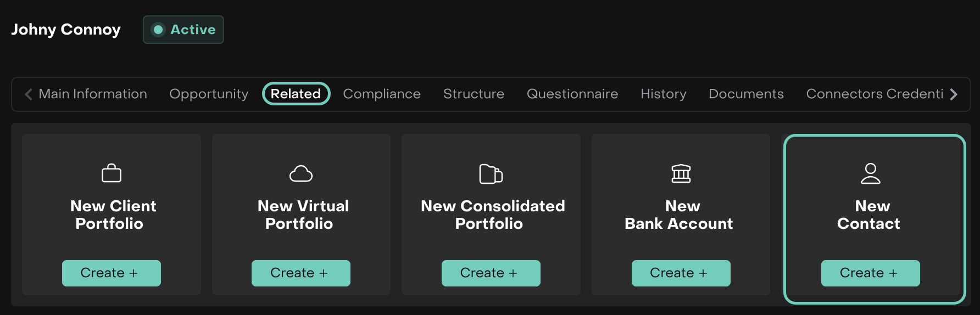Viewport: 980px width, 315px height.
Task: Switch to the Opportunity tab
Action: click(x=209, y=94)
